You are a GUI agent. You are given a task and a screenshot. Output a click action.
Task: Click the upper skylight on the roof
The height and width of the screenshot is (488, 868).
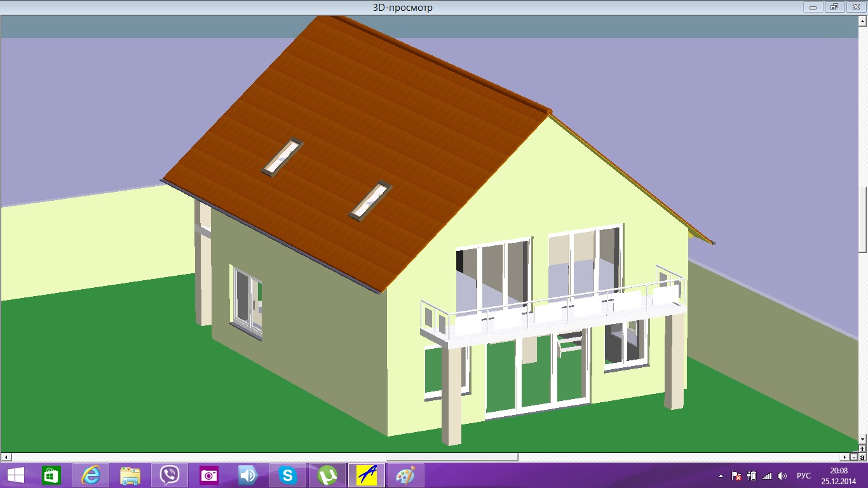(282, 157)
